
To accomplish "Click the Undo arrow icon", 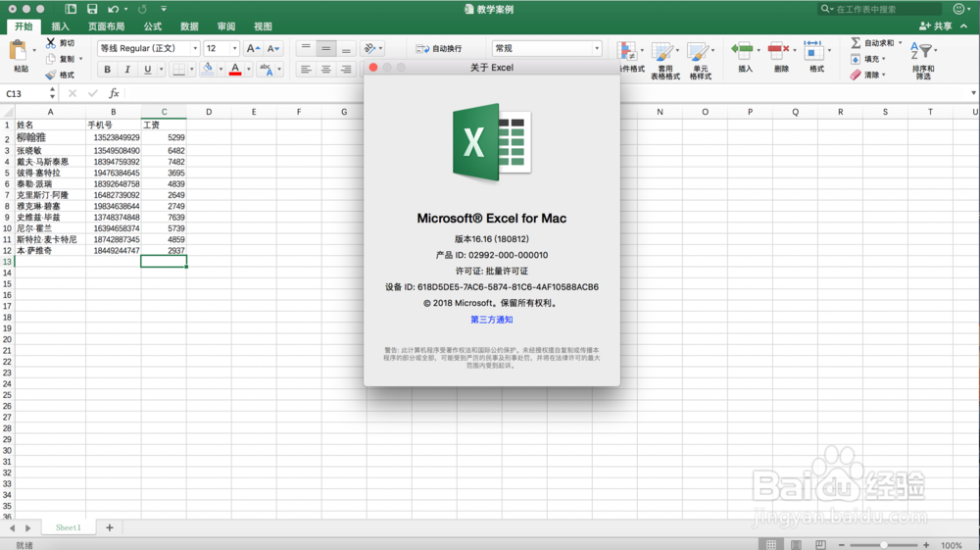I will pos(113,9).
